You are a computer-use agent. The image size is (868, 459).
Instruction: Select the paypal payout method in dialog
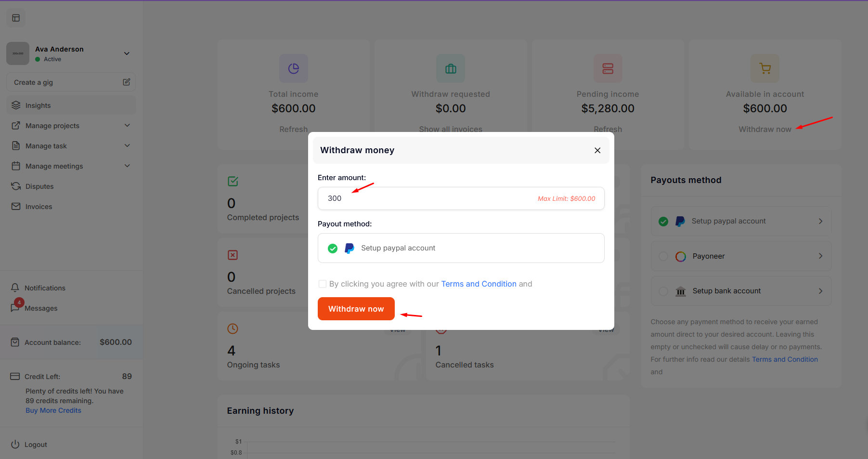pyautogui.click(x=461, y=248)
